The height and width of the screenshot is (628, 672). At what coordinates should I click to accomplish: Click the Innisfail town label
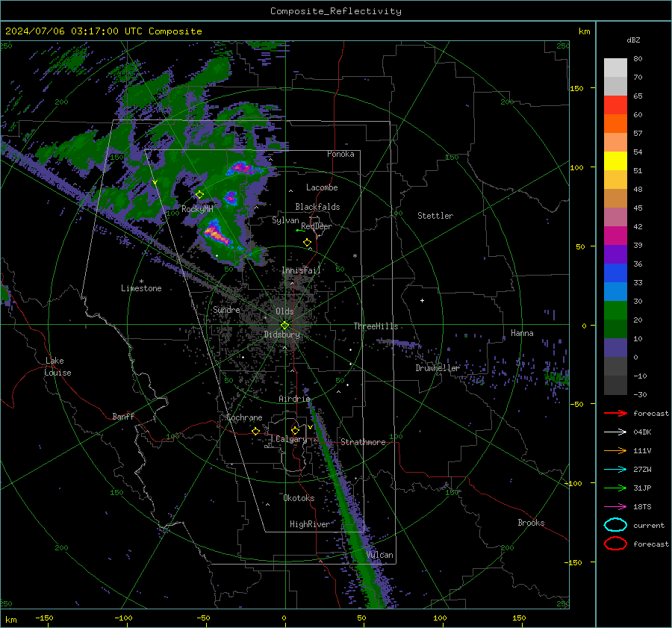[301, 270]
